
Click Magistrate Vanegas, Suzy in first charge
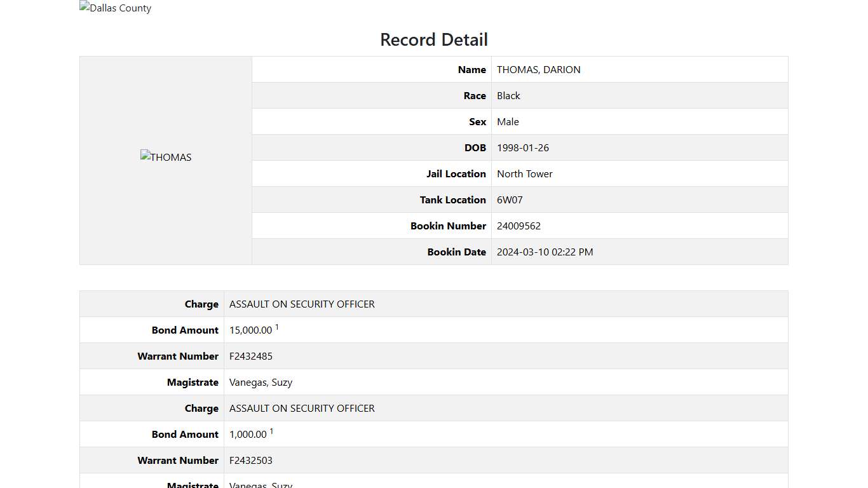pos(261,382)
